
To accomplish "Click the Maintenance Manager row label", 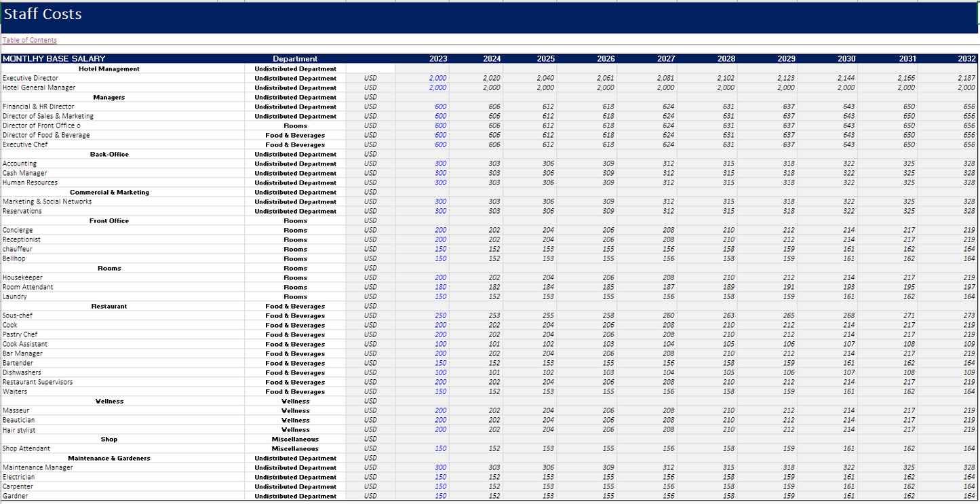I will coord(37,467).
